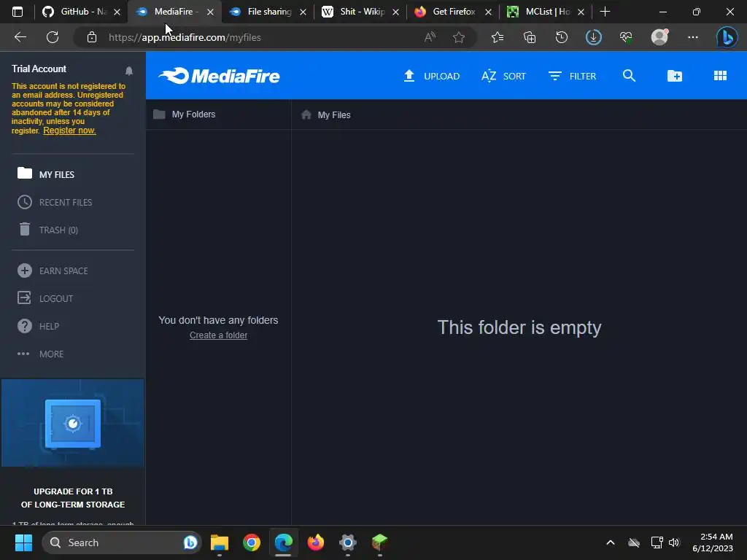Open Settings gear from taskbar

click(x=348, y=542)
